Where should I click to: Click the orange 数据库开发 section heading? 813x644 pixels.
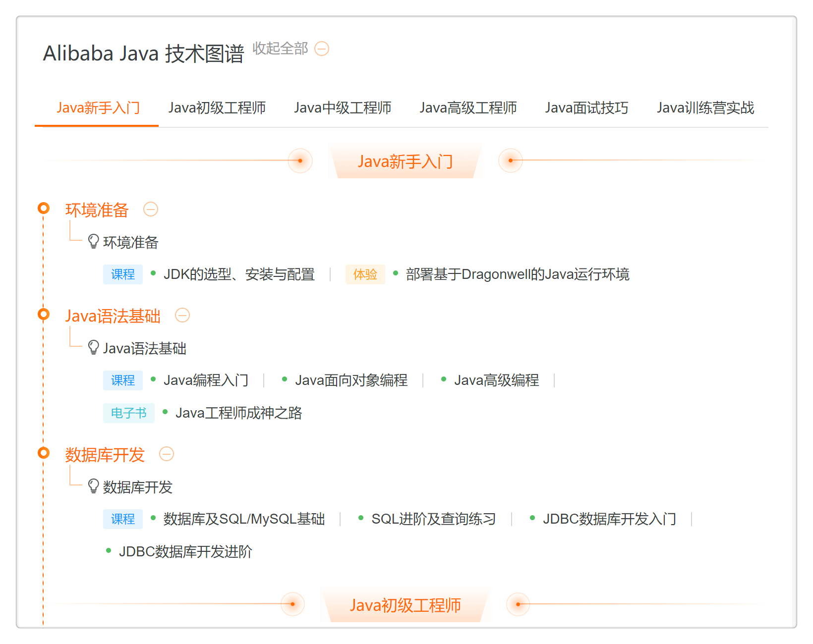[105, 454]
